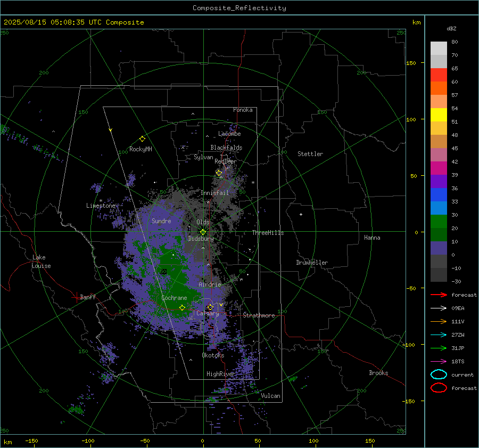
Task: Click the Composite_Reflectivity title text
Action: 239,8
